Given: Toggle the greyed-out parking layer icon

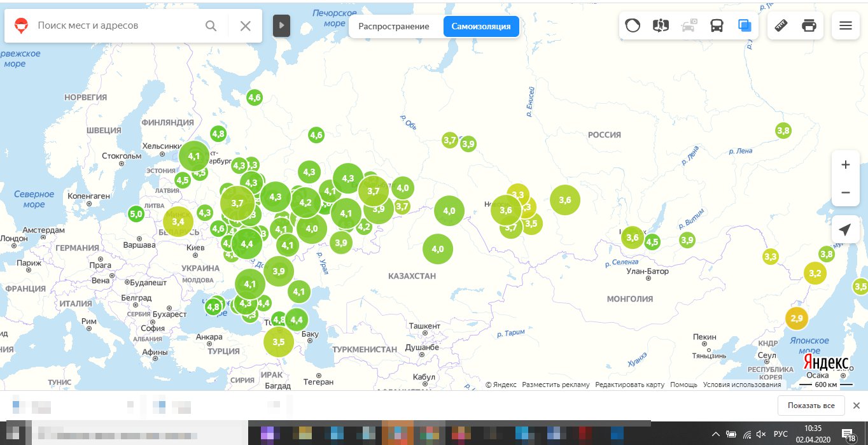Looking at the screenshot, I should click(x=689, y=26).
